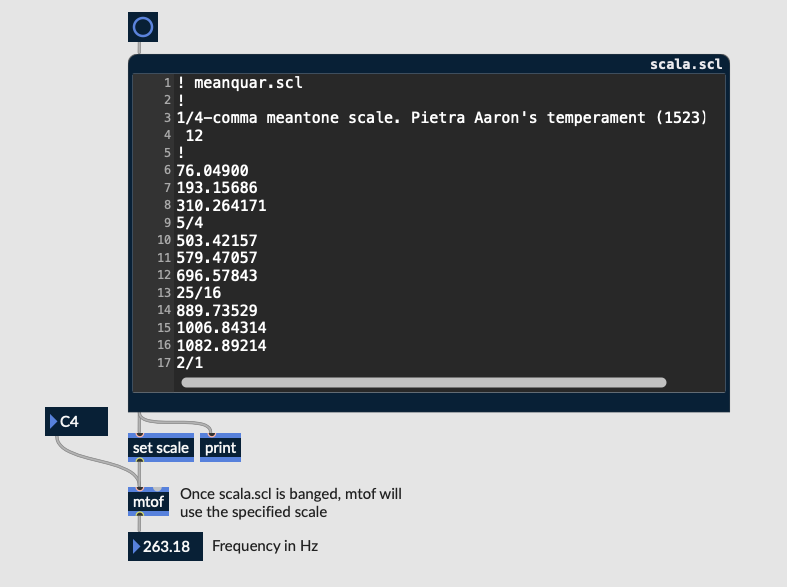Click the 25/16 ratio line
Image resolution: width=787 pixels, height=587 pixels.
click(198, 293)
